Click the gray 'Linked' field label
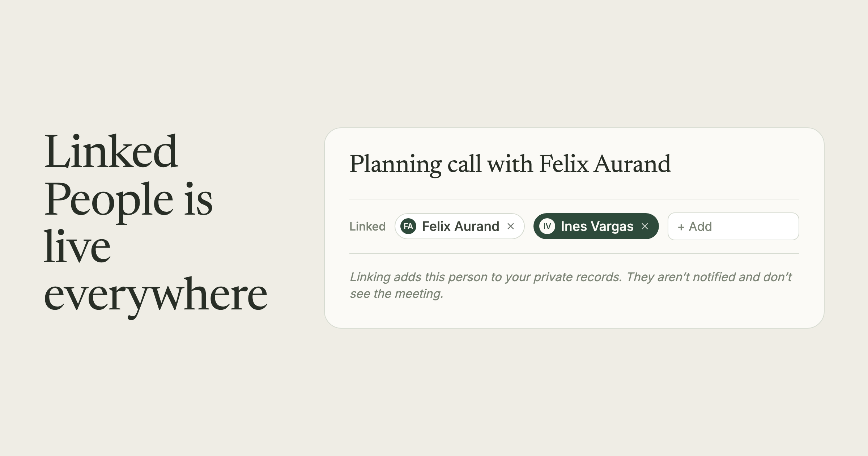Viewport: 868px width, 456px height. pos(367,226)
